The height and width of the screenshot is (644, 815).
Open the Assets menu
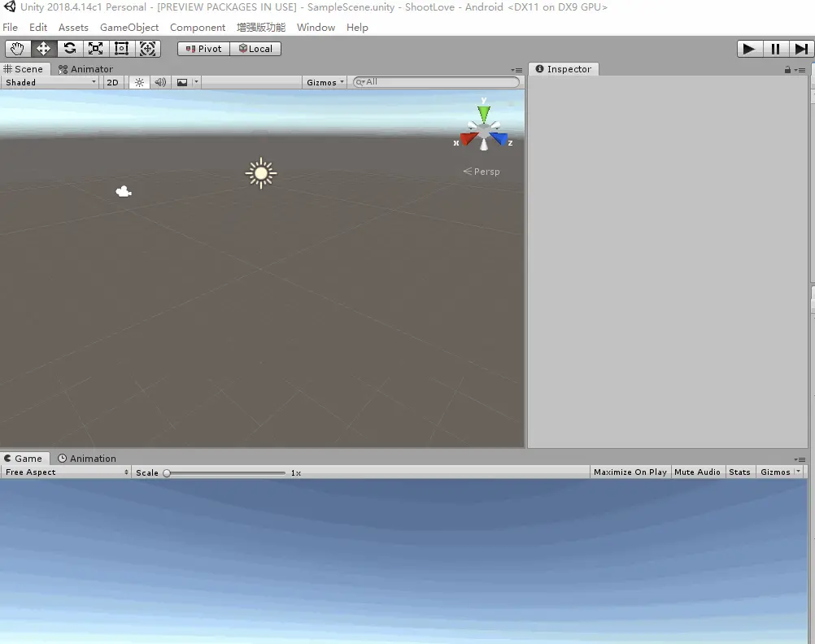73,27
